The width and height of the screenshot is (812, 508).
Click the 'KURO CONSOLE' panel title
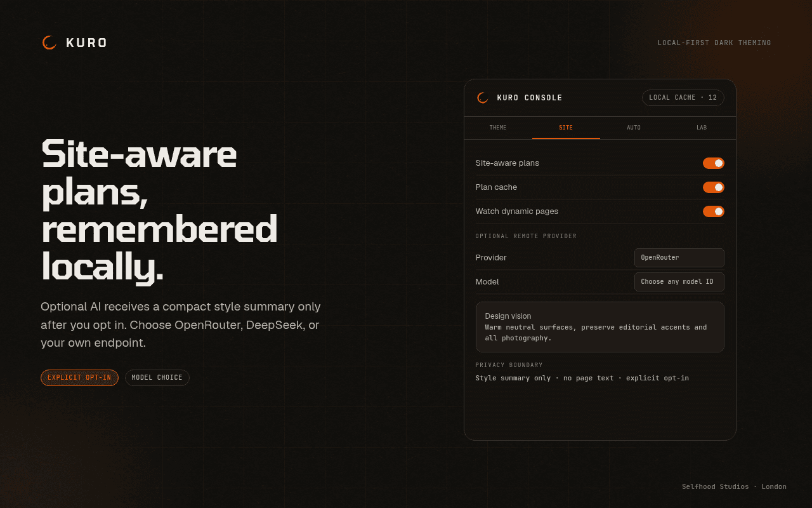[530, 98]
